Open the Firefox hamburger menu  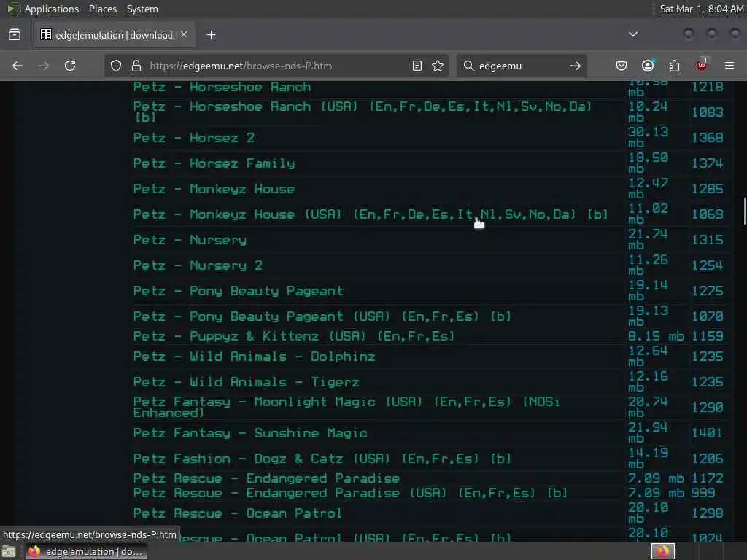tap(729, 66)
